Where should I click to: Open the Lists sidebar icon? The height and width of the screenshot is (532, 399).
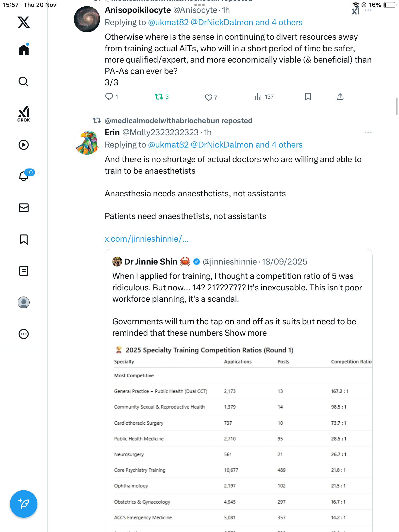click(24, 271)
